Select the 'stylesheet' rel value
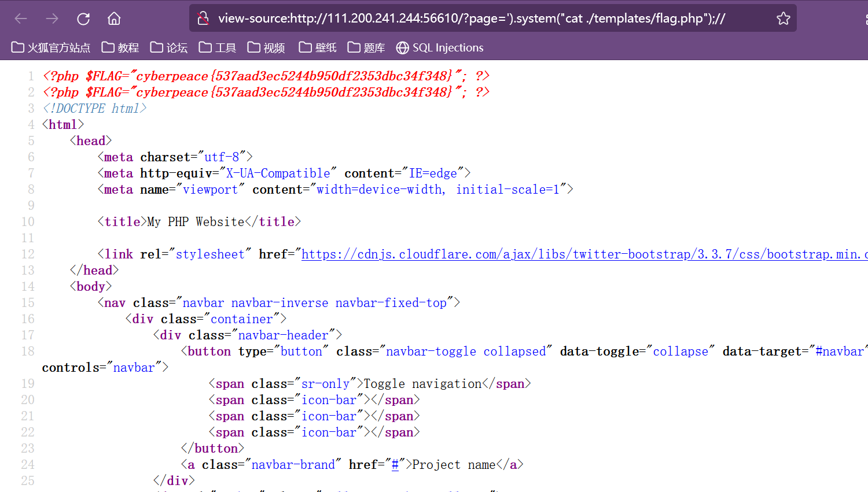This screenshot has height=492, width=868. [x=210, y=254]
